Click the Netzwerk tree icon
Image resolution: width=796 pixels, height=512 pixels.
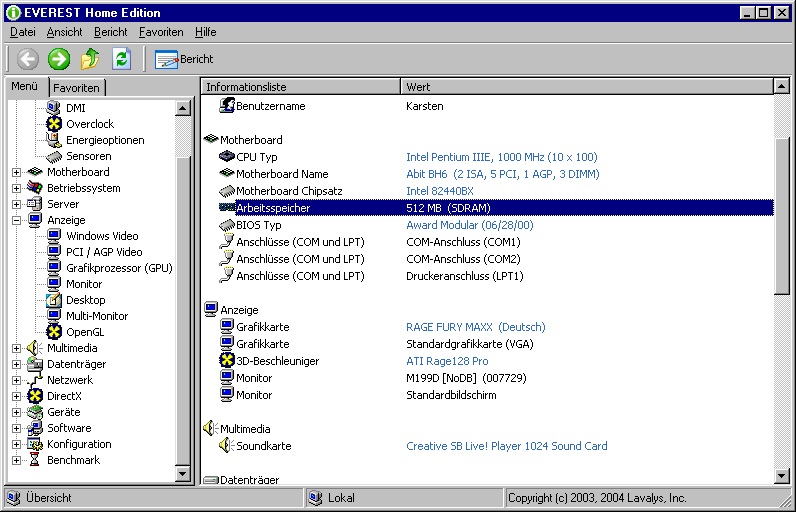[x=35, y=380]
